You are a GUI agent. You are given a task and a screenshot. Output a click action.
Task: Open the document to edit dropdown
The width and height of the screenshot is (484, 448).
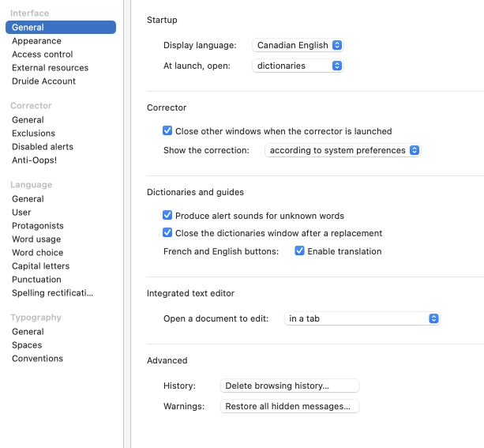tap(362, 318)
